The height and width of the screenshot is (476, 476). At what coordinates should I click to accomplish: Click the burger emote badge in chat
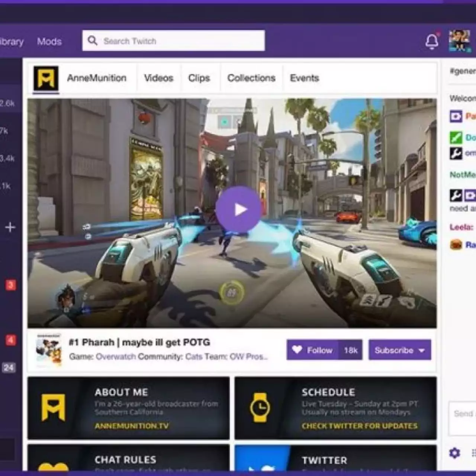(456, 244)
